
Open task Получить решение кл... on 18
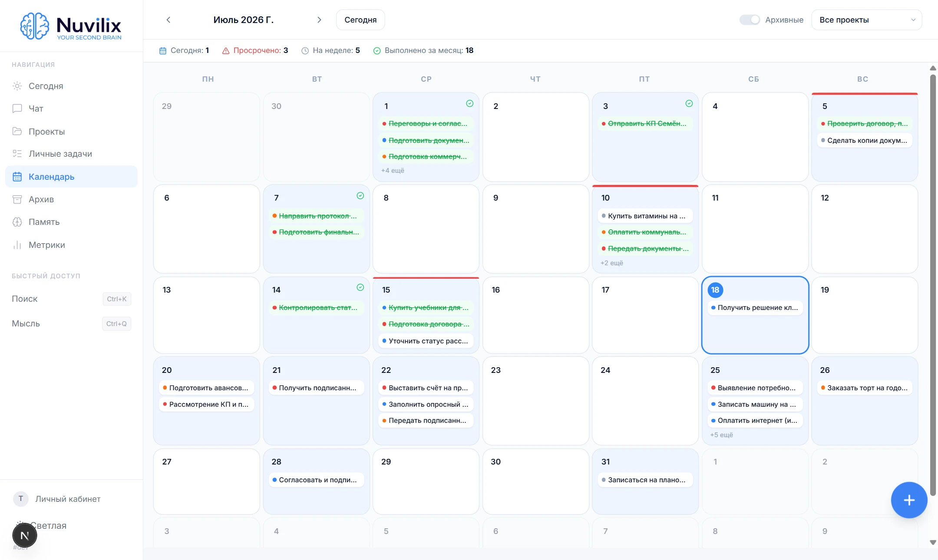[755, 308]
